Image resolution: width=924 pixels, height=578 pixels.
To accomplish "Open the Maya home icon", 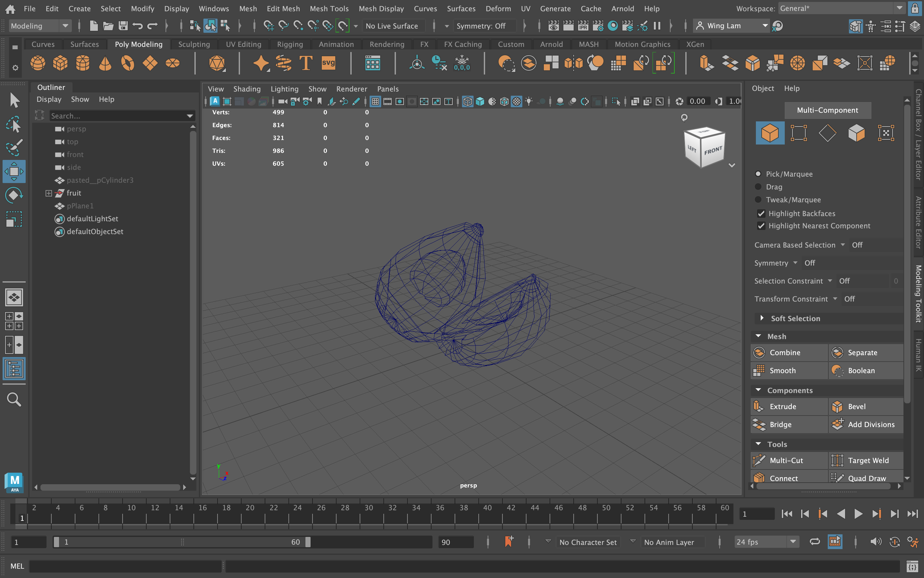I will (x=10, y=8).
